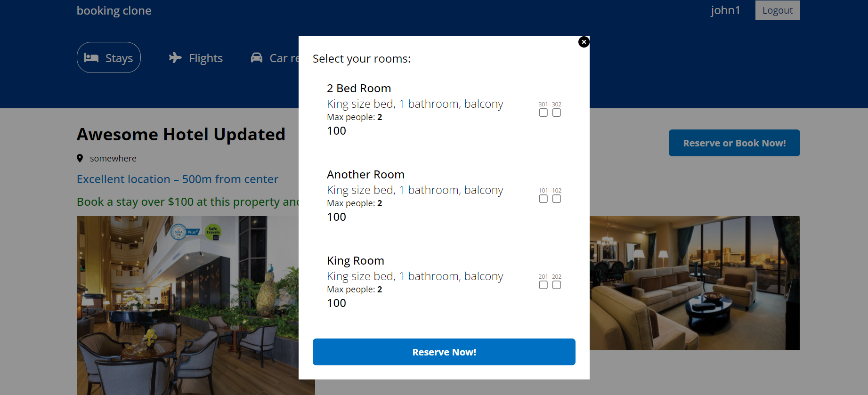The width and height of the screenshot is (868, 395).
Task: Click the close X on the rooms modal
Action: point(584,42)
